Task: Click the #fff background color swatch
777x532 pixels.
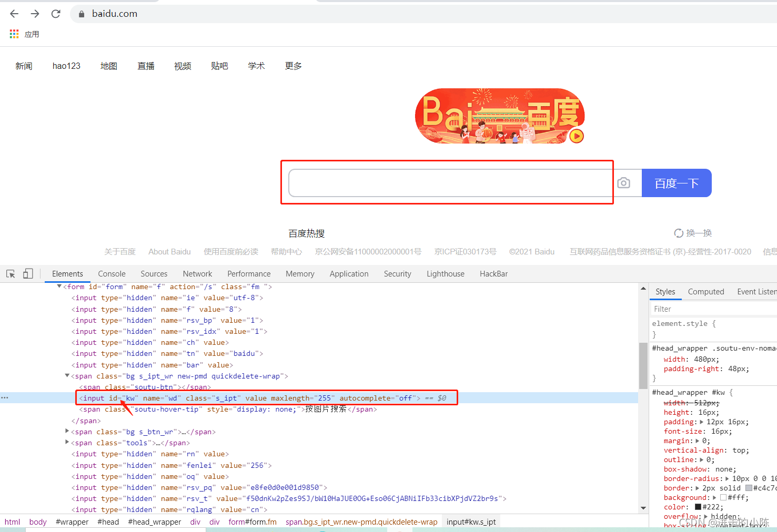Action: coord(723,497)
